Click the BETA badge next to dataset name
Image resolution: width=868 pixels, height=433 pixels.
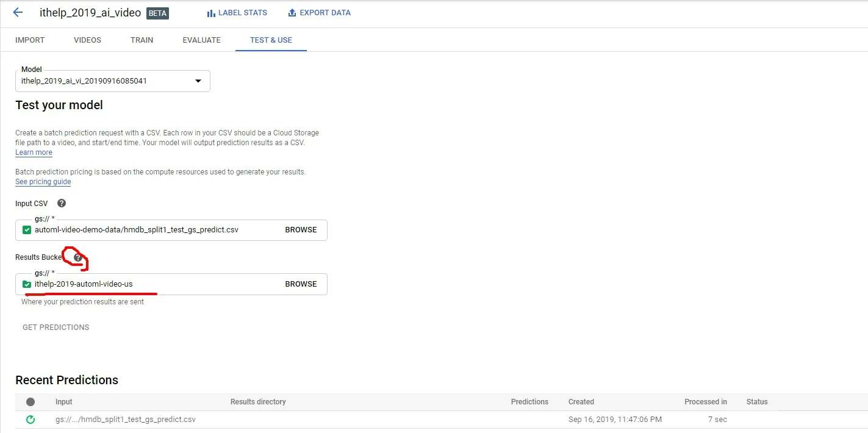(x=157, y=13)
